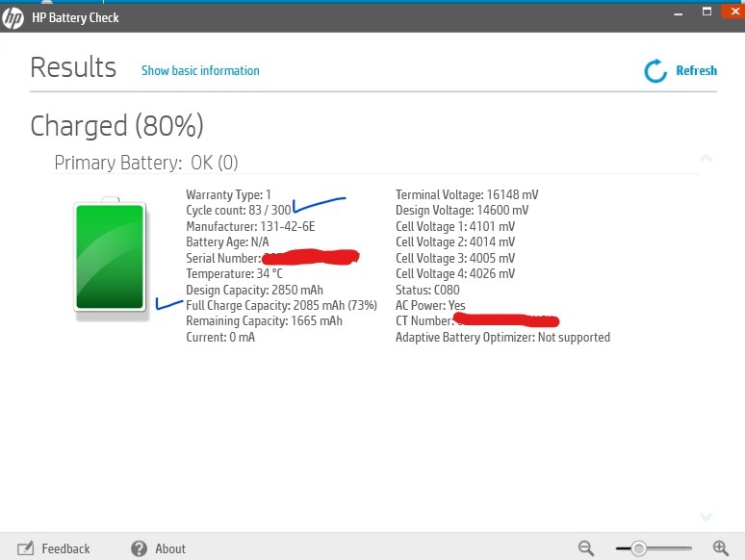Click the faint down chevron at bottom right
The width and height of the screenshot is (745, 560).
pyautogui.click(x=706, y=517)
